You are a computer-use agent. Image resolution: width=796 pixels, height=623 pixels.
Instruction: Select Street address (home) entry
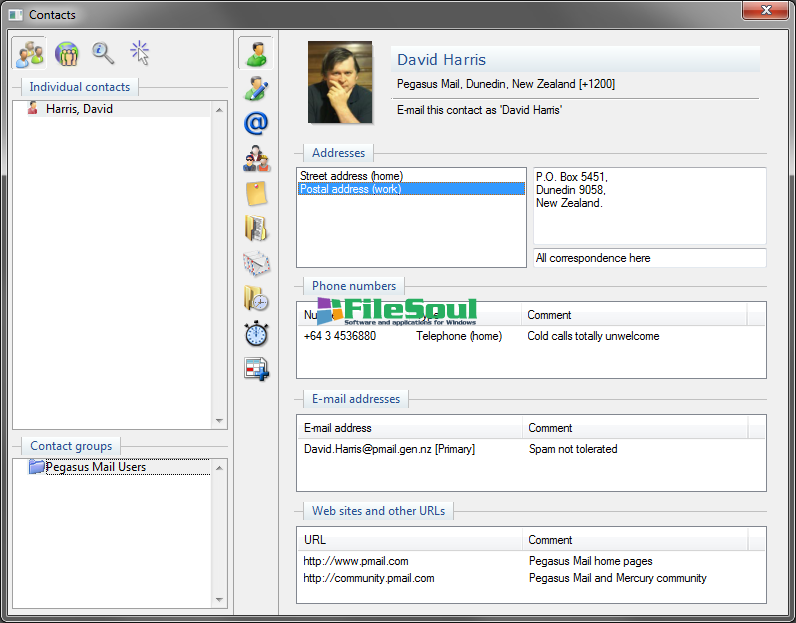pos(351,176)
